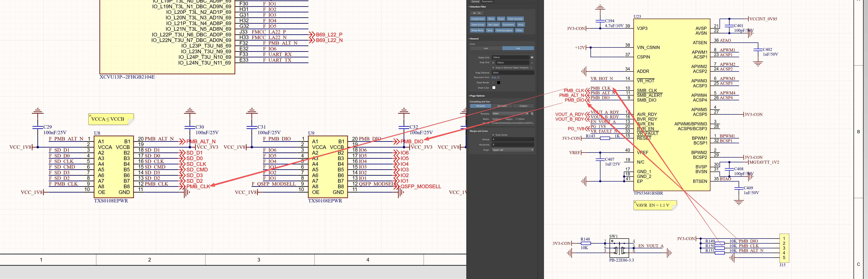
Task: Click the All - On filter button
Action: [x=477, y=13]
